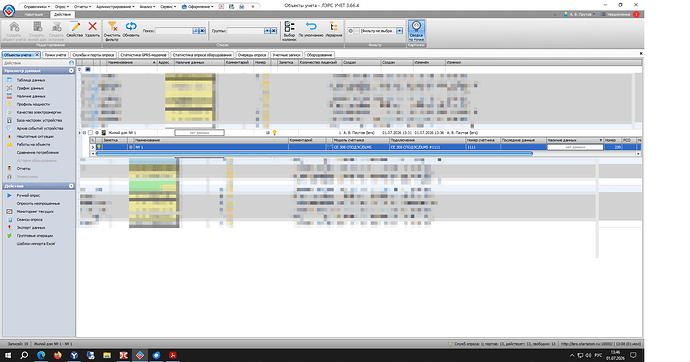Screen dimensions: 690x362
Task: Refresh the list with Обновить icon
Action: (131, 29)
